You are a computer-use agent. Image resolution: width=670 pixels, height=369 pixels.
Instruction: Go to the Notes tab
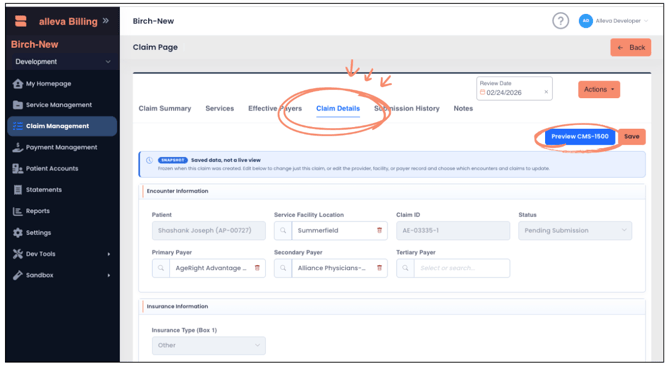point(463,108)
